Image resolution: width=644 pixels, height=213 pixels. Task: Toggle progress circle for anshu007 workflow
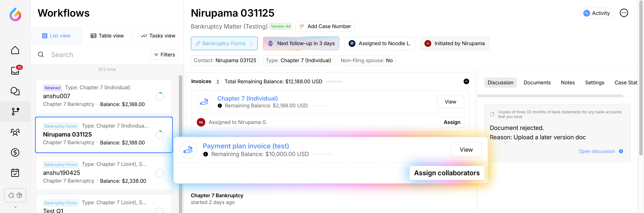pos(160,96)
